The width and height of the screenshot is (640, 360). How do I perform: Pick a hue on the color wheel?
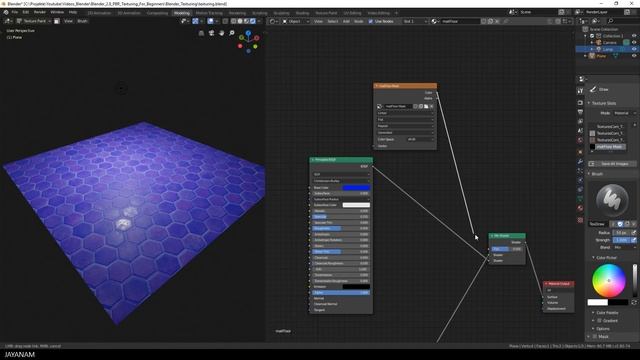pyautogui.click(x=609, y=280)
